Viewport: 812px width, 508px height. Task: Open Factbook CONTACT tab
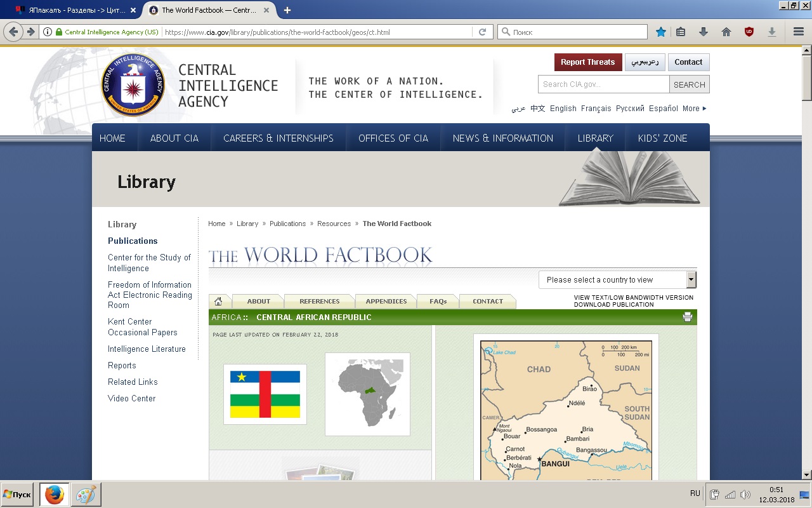(488, 301)
